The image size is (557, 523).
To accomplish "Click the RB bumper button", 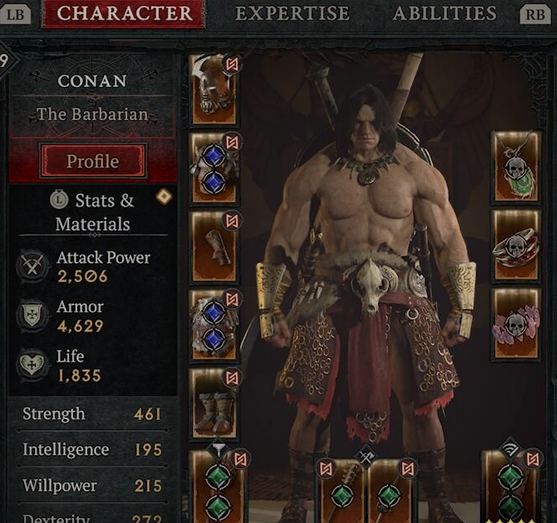I will click(x=535, y=15).
